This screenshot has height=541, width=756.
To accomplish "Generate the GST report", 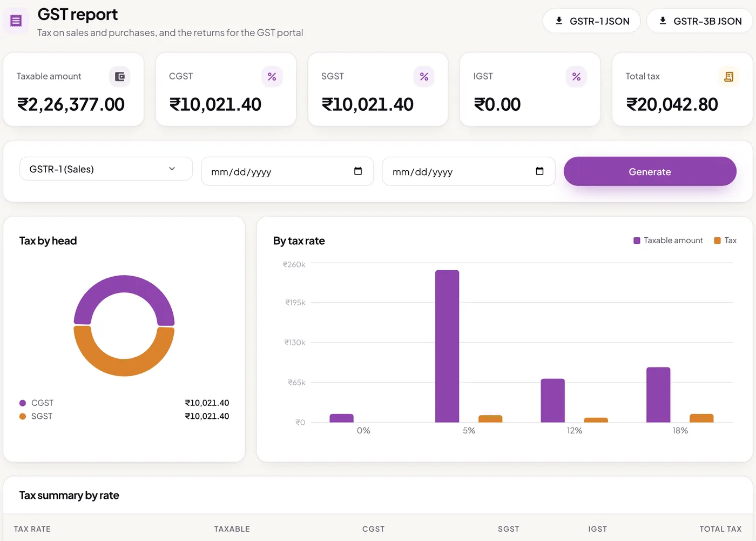I will pos(650,171).
